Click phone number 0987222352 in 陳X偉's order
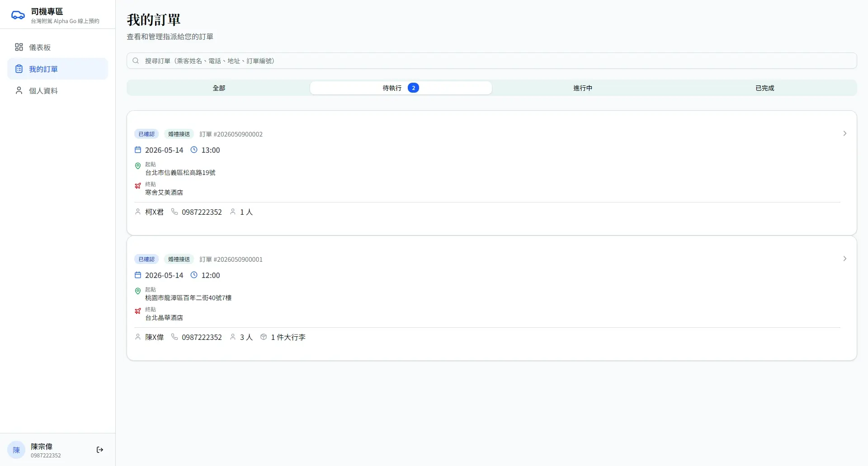The image size is (868, 466). pyautogui.click(x=202, y=337)
